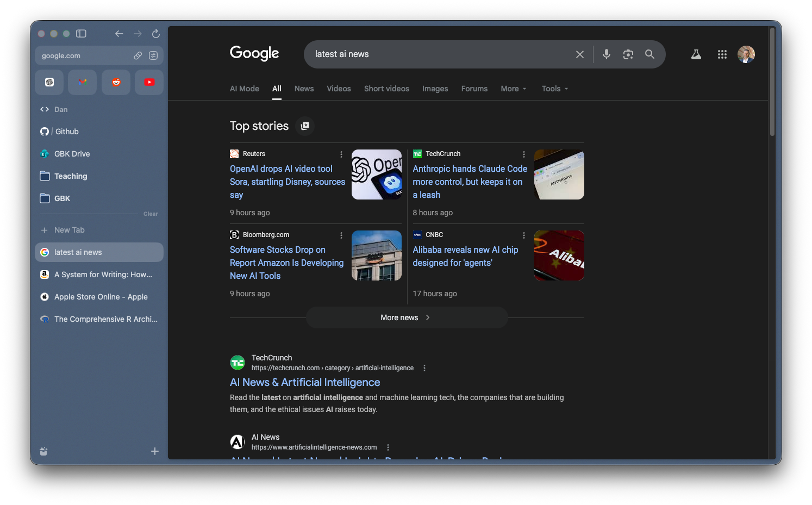Screen dimensions: 812x505
Task: Open the pinned Gmail favorite
Action: 83,82
